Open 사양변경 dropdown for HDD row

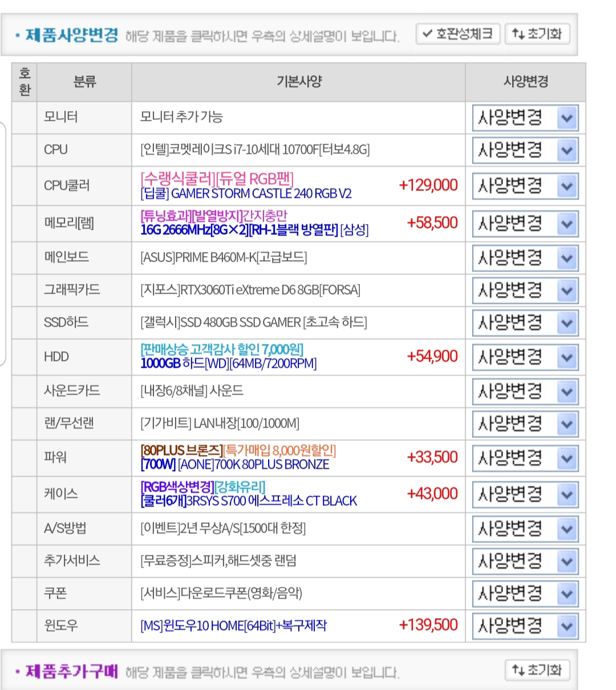(x=525, y=358)
